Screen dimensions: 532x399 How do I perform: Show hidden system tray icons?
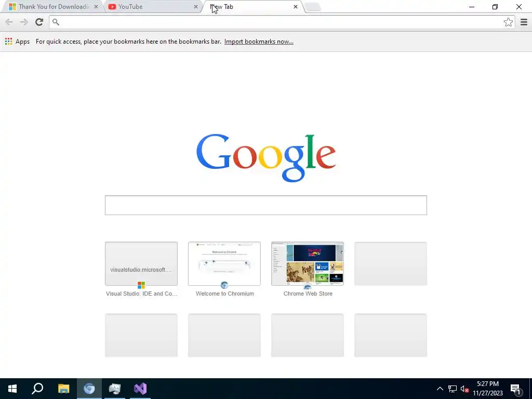pyautogui.click(x=440, y=389)
